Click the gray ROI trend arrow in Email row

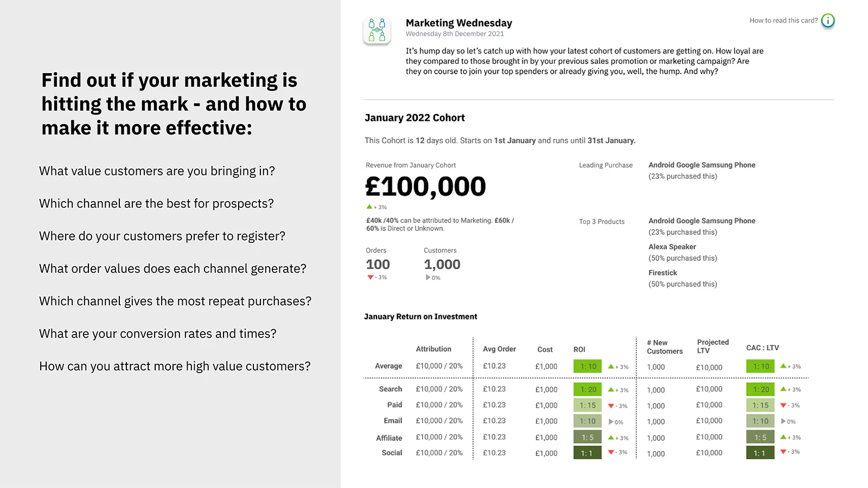pos(611,421)
